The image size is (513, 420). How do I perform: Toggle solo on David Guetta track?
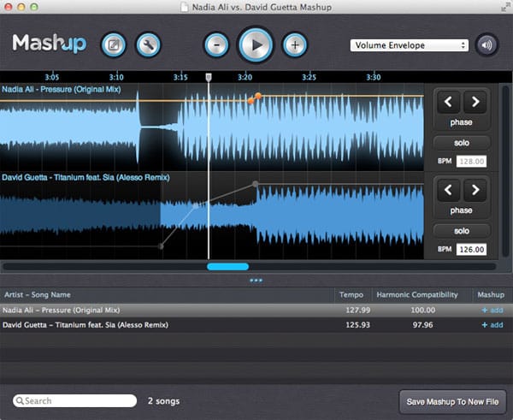coord(462,231)
